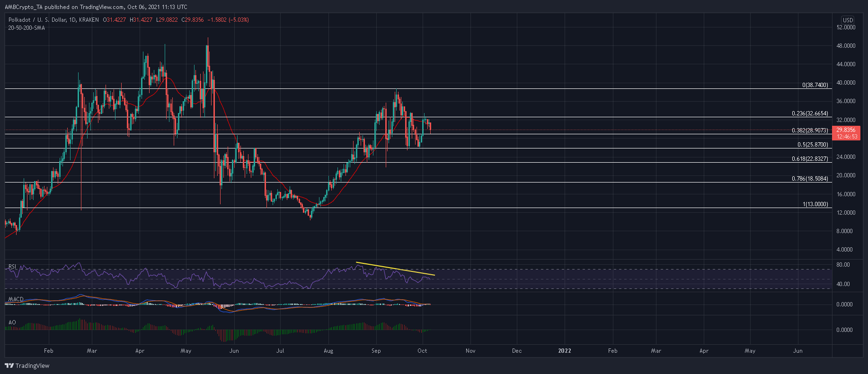The width and height of the screenshot is (868, 374).
Task: Click the AO 0.0000 scale value
Action: click(x=844, y=330)
